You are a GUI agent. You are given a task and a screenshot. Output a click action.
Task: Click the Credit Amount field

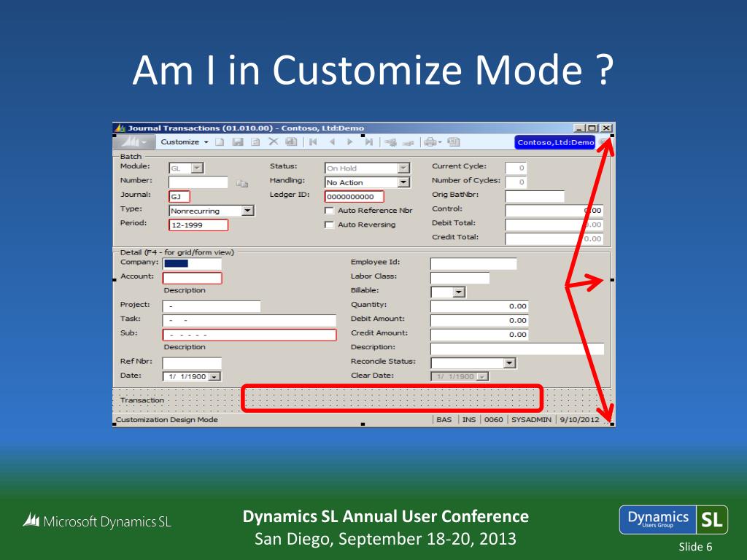pos(479,335)
